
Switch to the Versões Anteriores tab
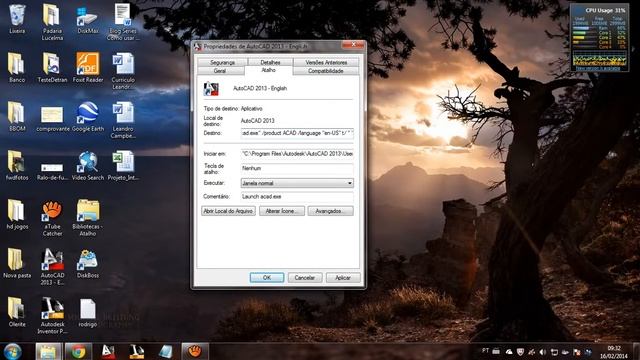coord(326,62)
